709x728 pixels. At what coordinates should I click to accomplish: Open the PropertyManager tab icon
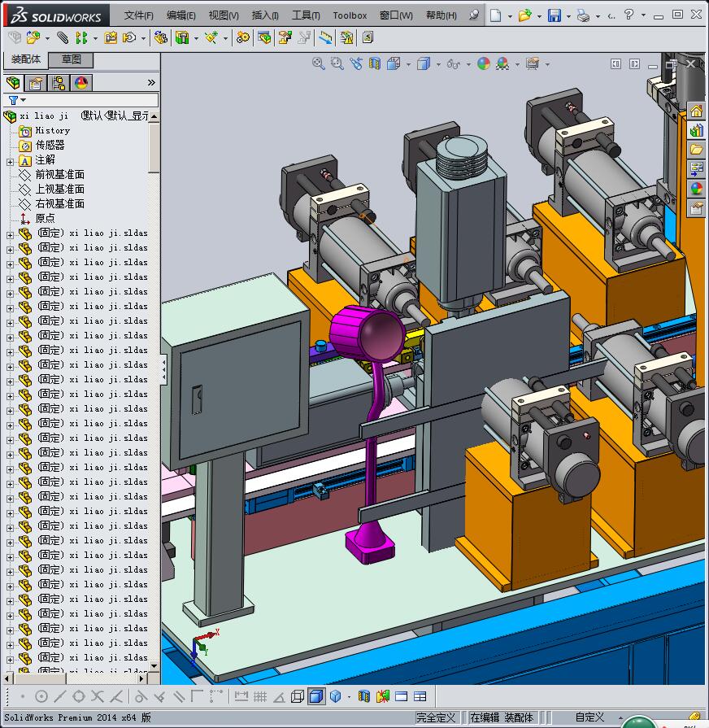pos(36,83)
